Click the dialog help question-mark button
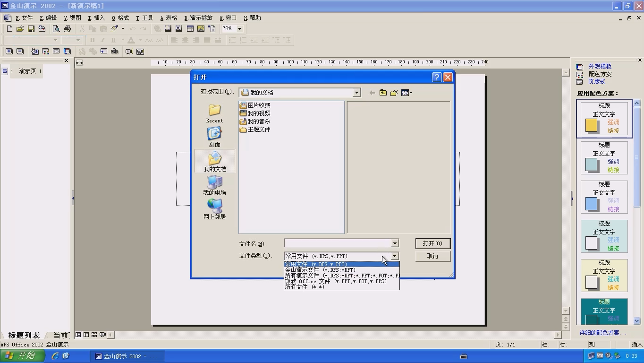 437,77
